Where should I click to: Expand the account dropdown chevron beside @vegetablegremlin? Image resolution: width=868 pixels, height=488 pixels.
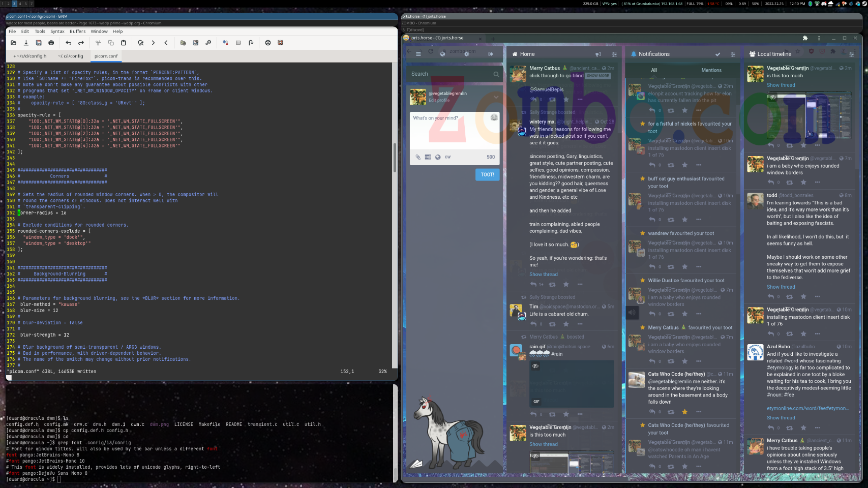click(x=496, y=97)
